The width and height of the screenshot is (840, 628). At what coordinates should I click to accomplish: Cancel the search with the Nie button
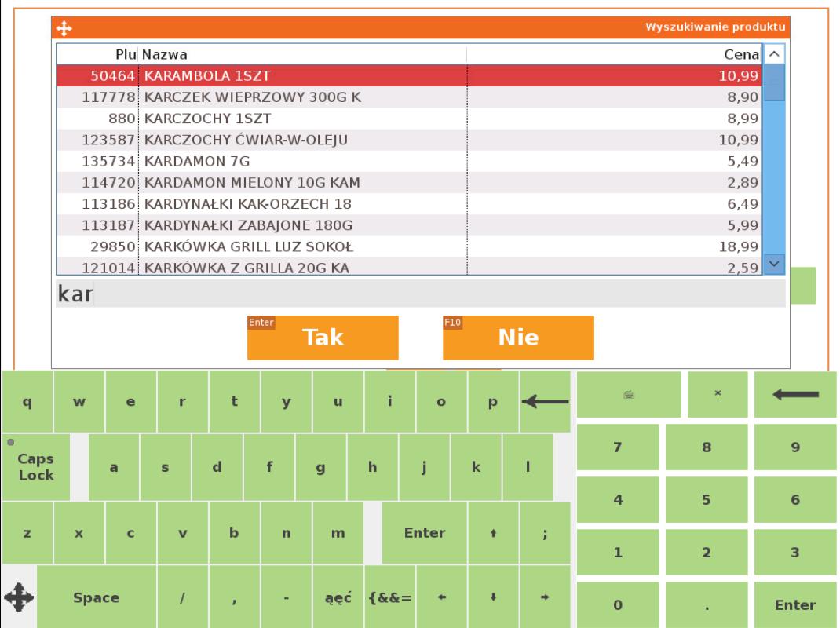pyautogui.click(x=518, y=338)
